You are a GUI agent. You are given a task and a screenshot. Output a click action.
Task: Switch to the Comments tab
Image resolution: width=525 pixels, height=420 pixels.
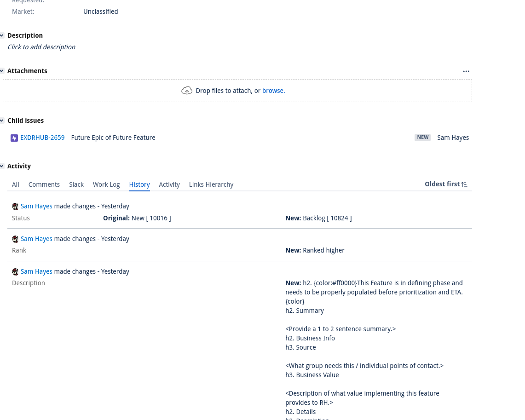coord(44,184)
